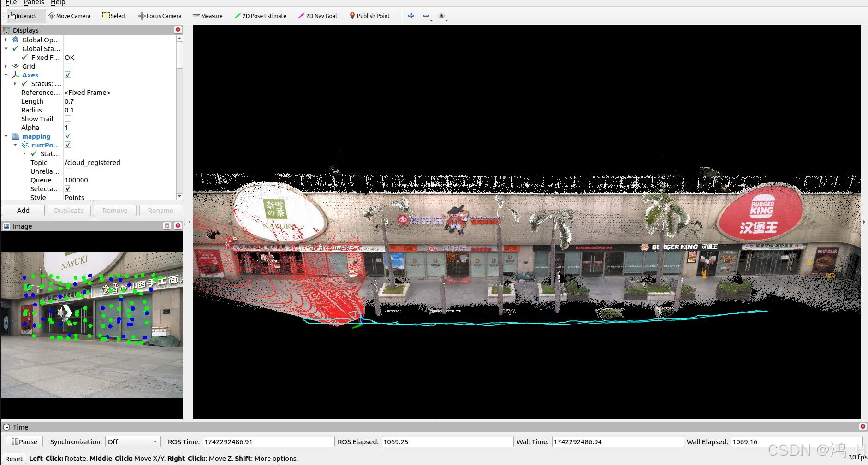868x465 pixels.
Task: Open the eye view options icon
Action: click(x=442, y=16)
